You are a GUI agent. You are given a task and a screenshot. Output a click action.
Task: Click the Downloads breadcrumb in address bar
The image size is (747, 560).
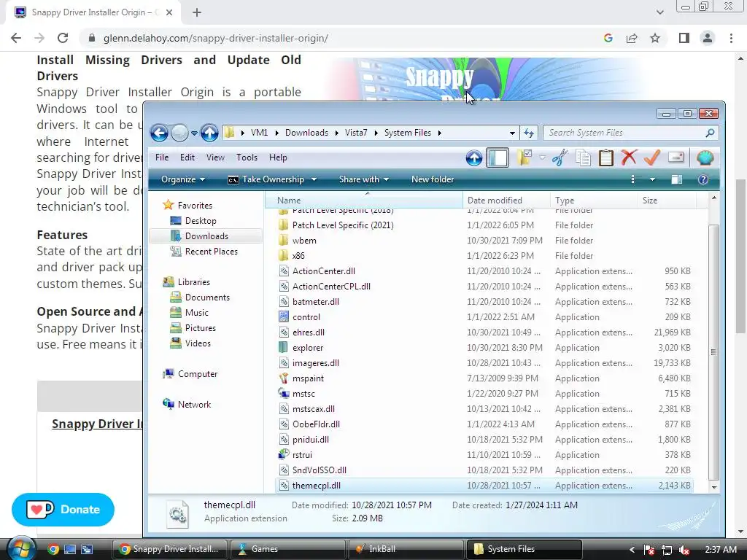pos(306,133)
